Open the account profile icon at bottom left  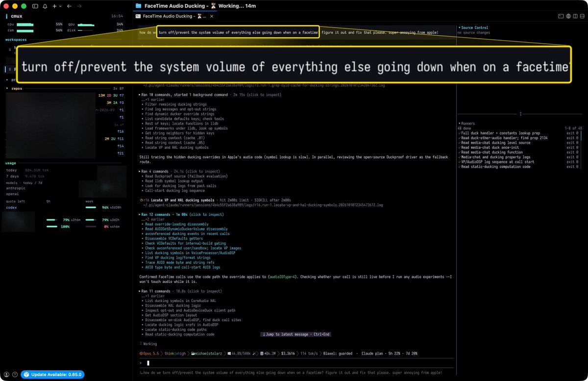6,375
